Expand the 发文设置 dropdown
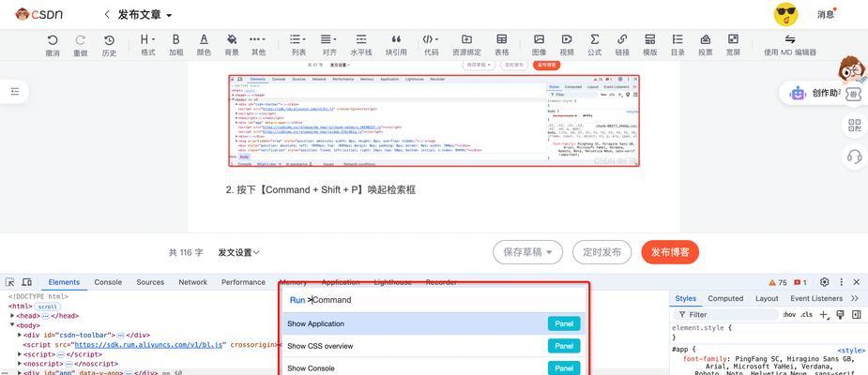Viewport: 868px width, 375px height. coord(238,253)
